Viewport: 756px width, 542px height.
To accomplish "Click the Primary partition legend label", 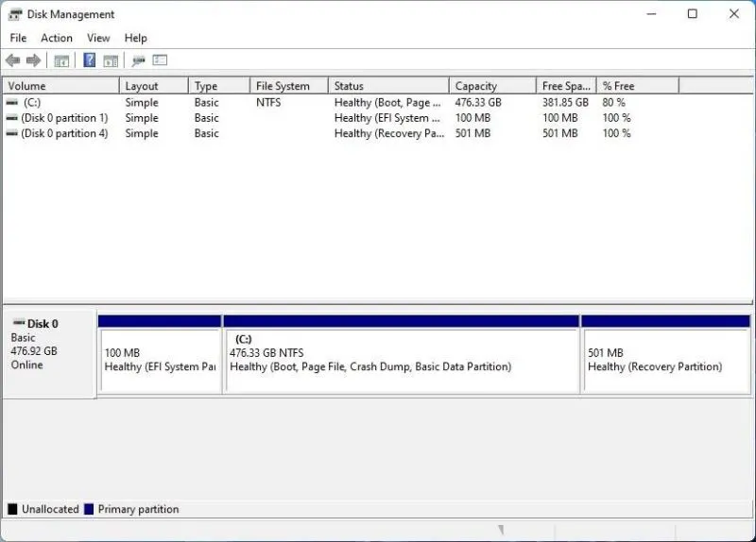I will (x=138, y=509).
